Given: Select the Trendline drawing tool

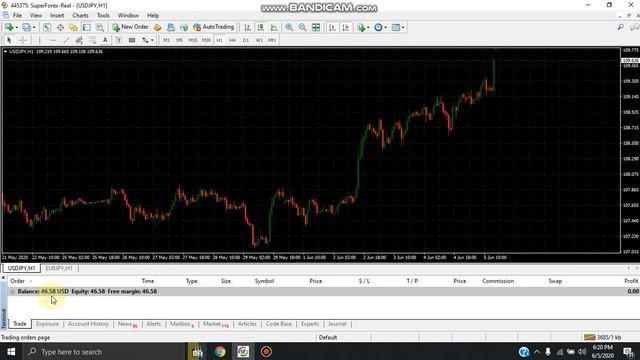Looking at the screenshot, I should pos(66,40).
